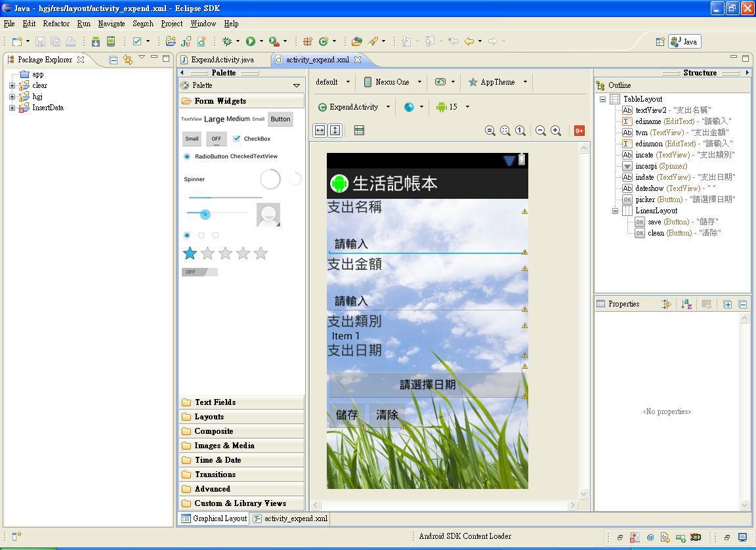
Task: Click Link with Editor icon in Package Explorer
Action: click(128, 60)
